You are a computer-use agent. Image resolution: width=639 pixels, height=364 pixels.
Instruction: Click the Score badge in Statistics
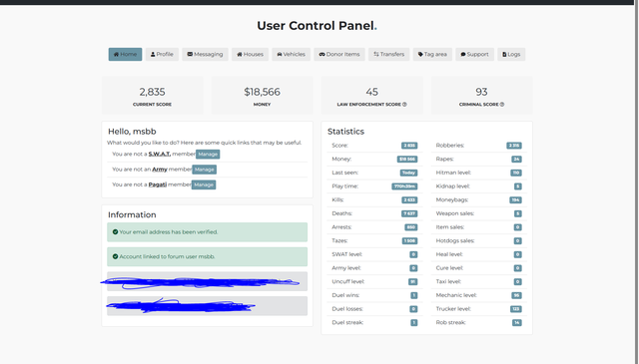[x=409, y=146]
